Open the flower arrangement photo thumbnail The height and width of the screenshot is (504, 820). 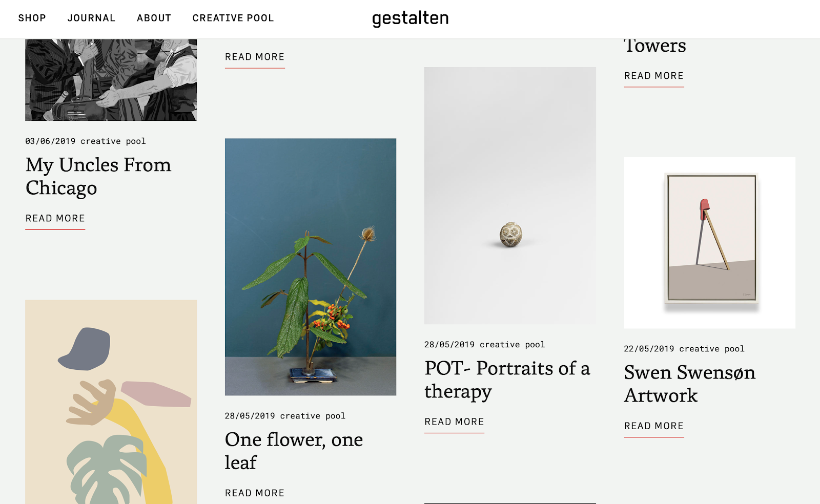click(x=311, y=267)
